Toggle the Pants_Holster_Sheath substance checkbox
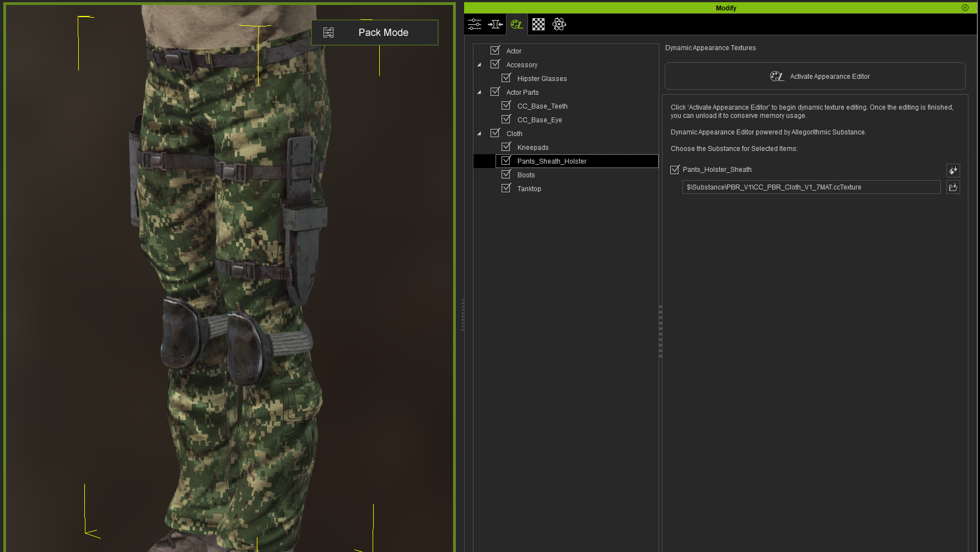This screenshot has width=980, height=552. pos(675,170)
